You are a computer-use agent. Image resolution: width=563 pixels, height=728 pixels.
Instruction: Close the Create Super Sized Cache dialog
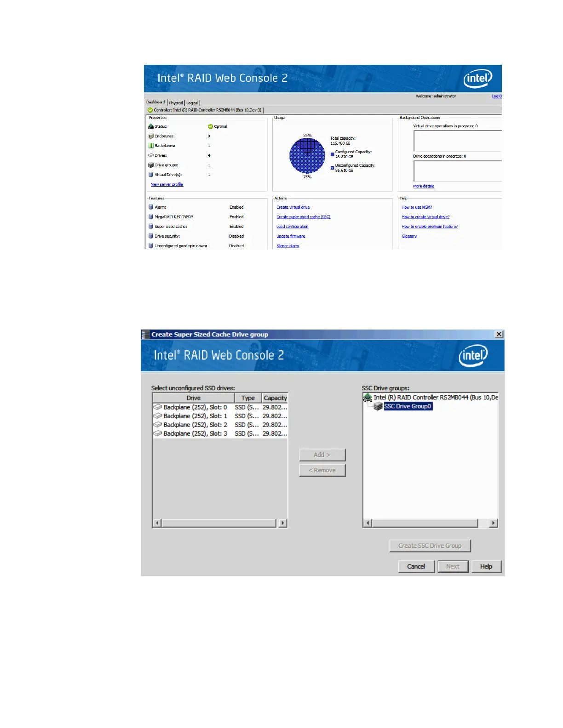(499, 335)
